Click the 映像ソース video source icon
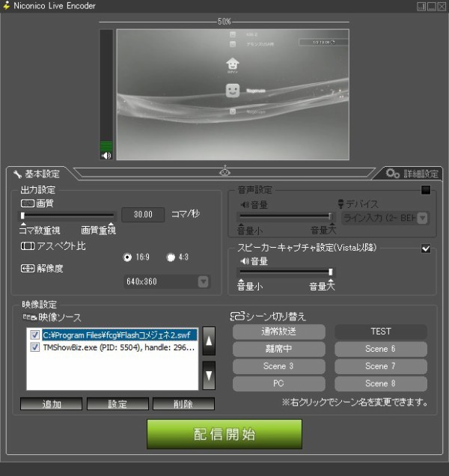 click(30, 317)
